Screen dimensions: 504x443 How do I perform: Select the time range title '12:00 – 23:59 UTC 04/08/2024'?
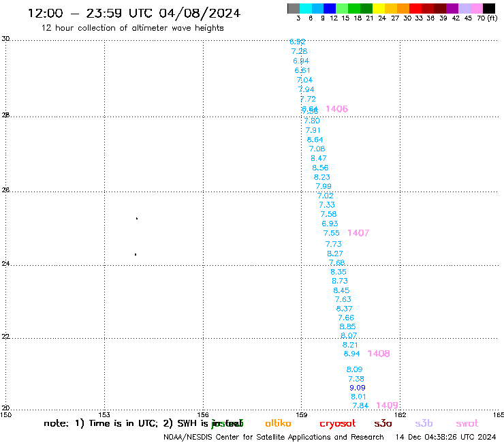coord(134,14)
